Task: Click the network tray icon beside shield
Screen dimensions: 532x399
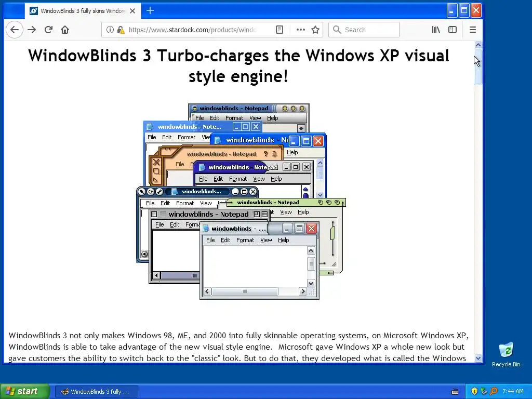Action: coord(484,392)
